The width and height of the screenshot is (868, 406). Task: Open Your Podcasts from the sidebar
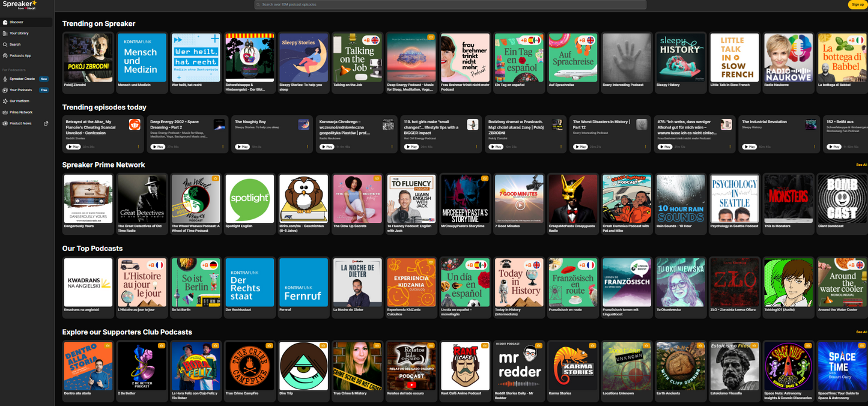point(20,90)
